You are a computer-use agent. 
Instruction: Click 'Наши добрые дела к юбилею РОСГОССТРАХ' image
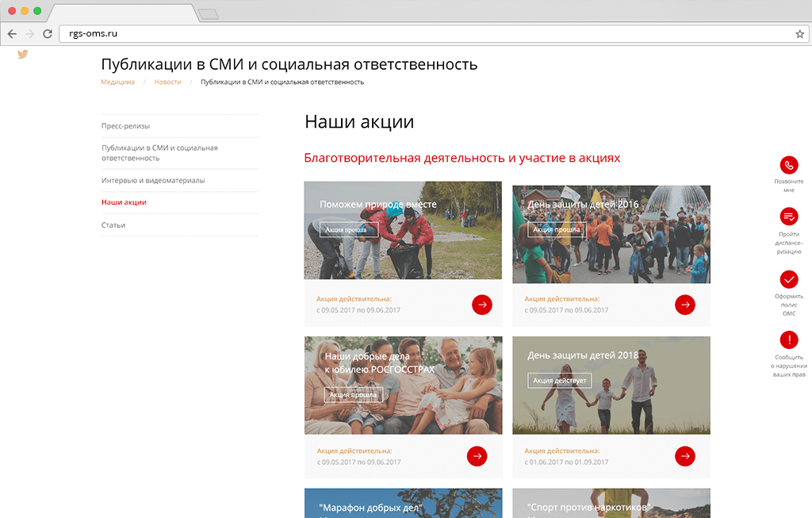click(x=403, y=386)
